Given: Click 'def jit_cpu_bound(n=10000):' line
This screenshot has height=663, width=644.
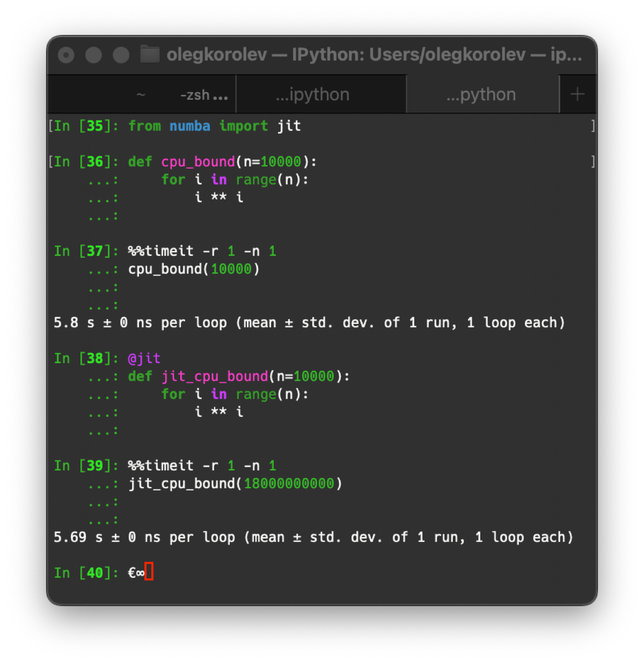Looking at the screenshot, I should 239,376.
